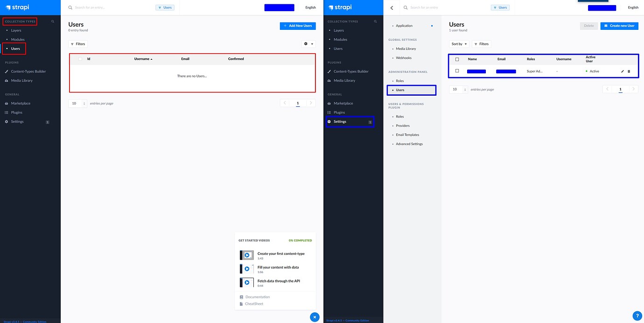Open Media Library in the right screenshot dark sidebar

[344, 80]
